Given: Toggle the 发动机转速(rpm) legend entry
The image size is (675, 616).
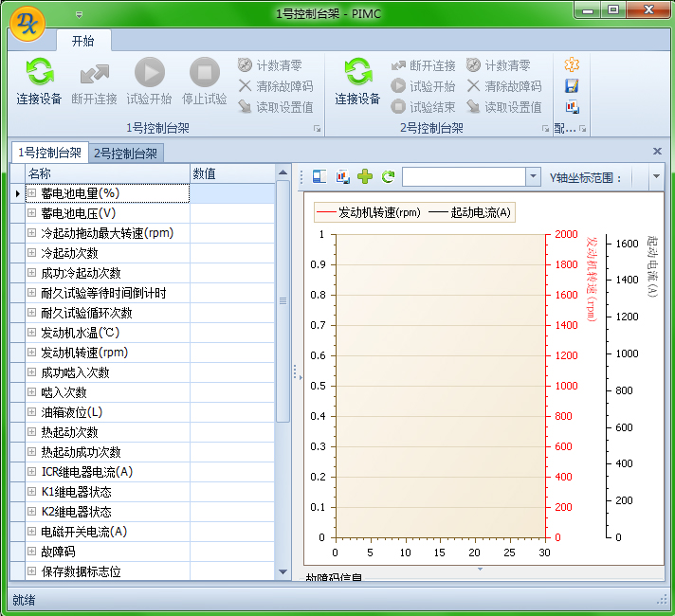Looking at the screenshot, I should click(369, 212).
